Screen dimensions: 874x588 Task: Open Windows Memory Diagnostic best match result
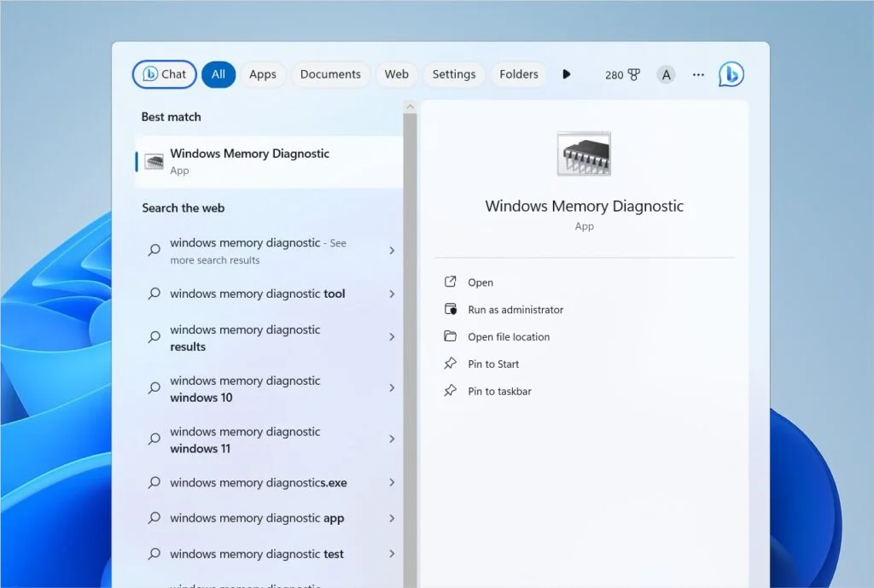(x=269, y=161)
